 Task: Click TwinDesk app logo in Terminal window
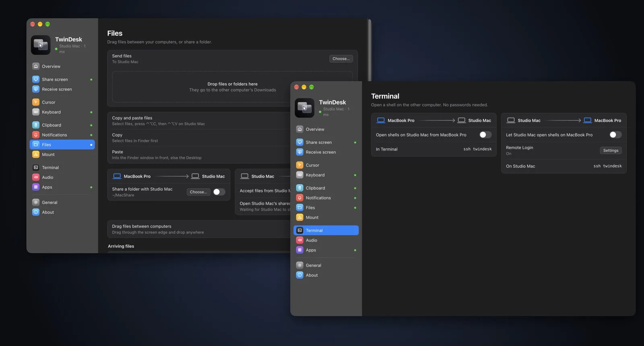click(305, 108)
